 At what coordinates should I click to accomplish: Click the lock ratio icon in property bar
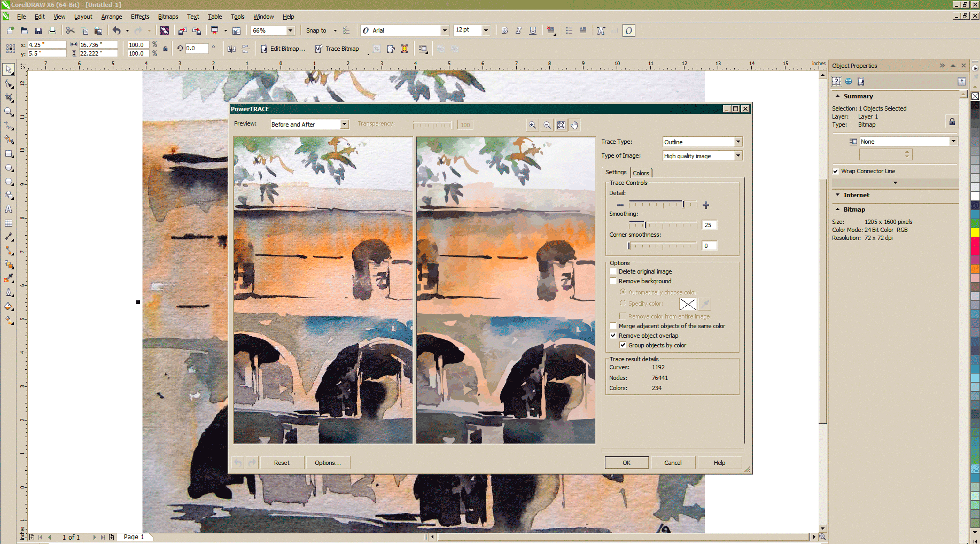click(x=165, y=49)
